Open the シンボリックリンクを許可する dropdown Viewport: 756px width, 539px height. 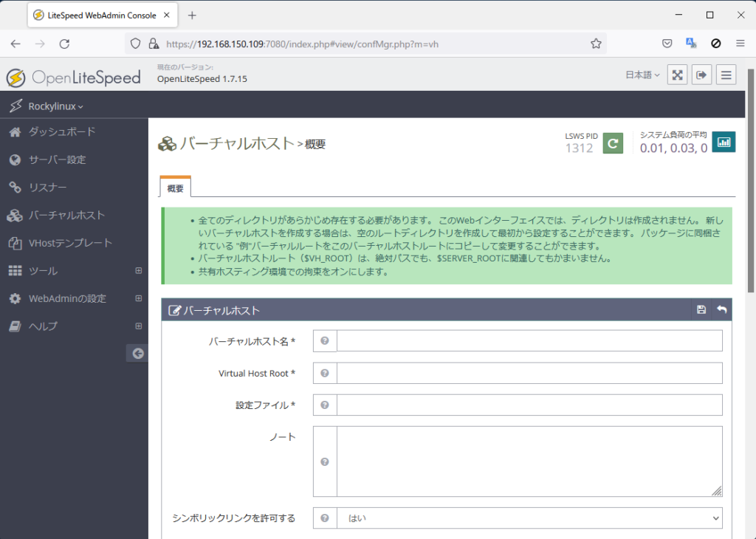pyautogui.click(x=529, y=518)
